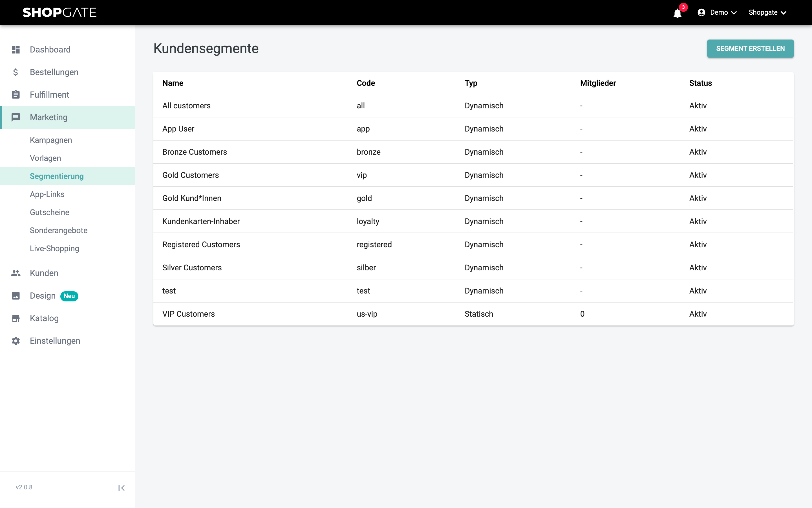The width and height of the screenshot is (812, 508).
Task: Open the App User segment
Action: tap(473, 129)
